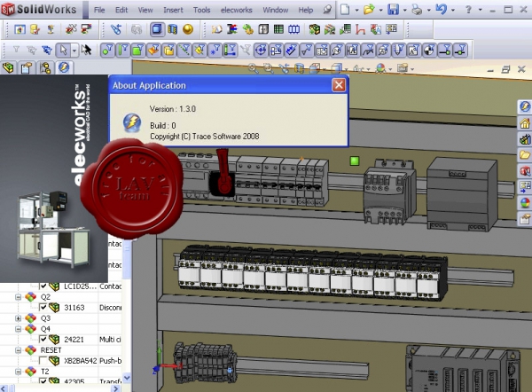Open the elecworks task pane lightning icon
Screen dimensions: 532x392
[525, 106]
